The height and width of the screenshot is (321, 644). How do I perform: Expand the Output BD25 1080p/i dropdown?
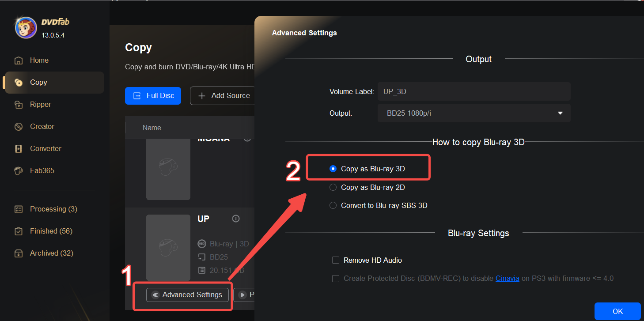[474, 113]
